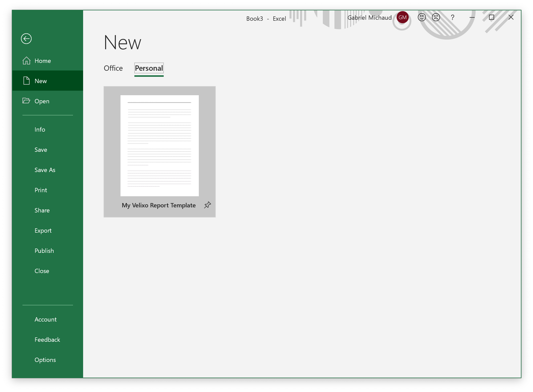533x392 pixels.
Task: Minimize the Excel window
Action: pos(472,17)
